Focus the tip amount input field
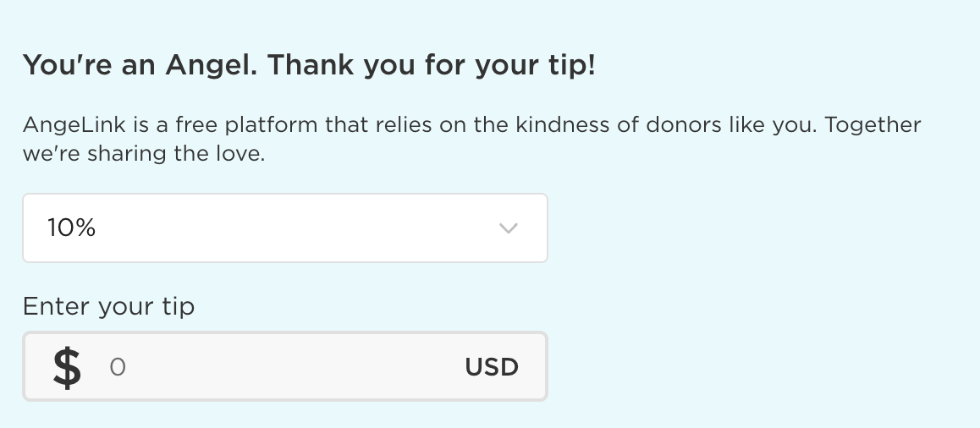This screenshot has width=980, height=428. tap(284, 366)
